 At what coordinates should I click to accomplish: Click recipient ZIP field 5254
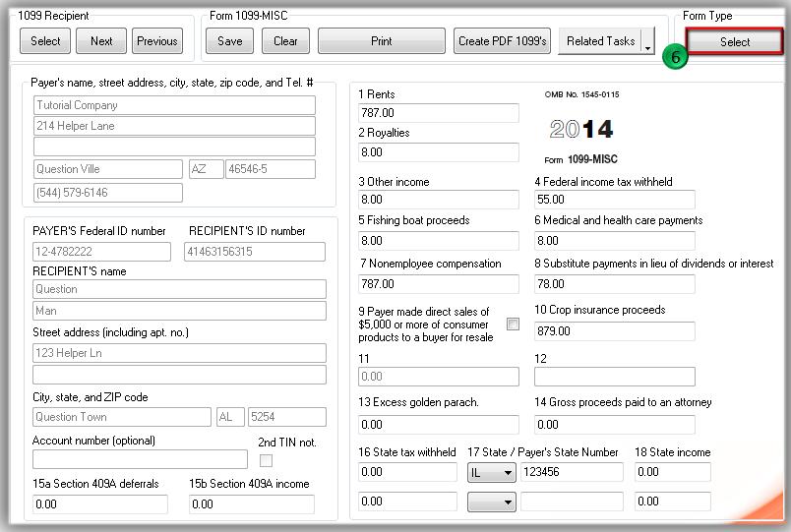tap(287, 417)
